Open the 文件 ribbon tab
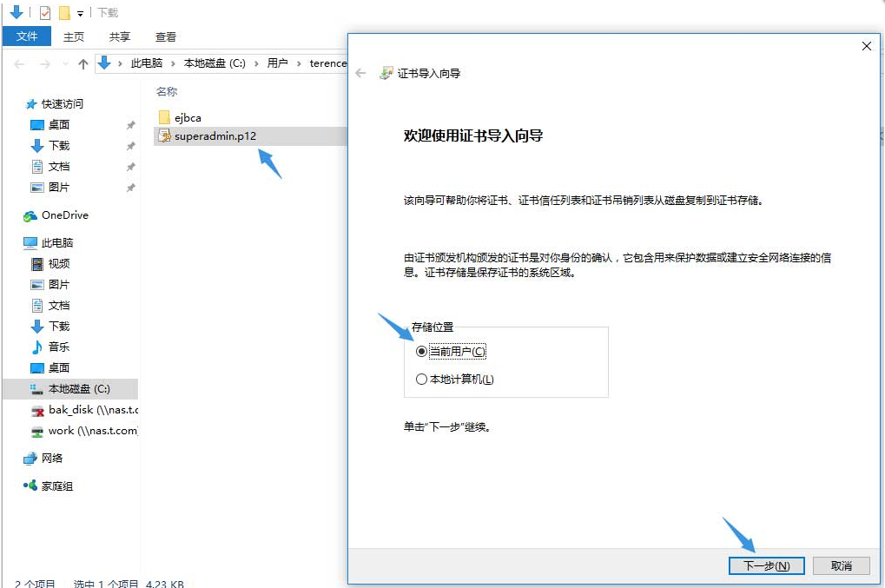This screenshot has width=885, height=588. point(27,36)
